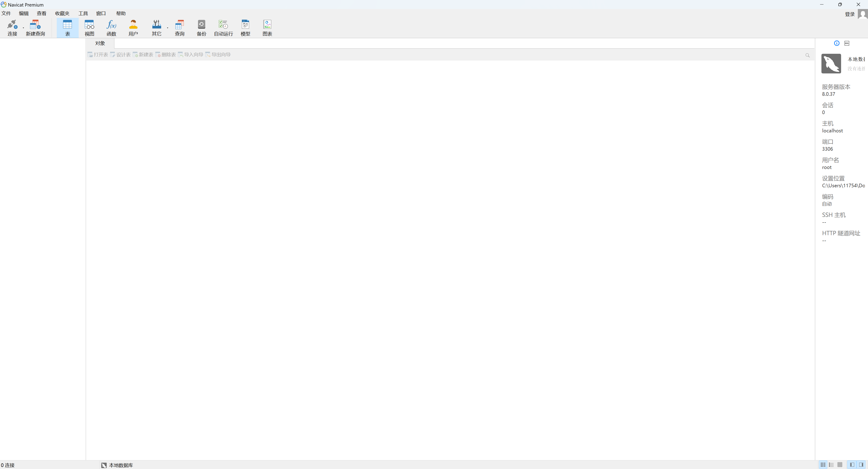Screen dimensions: 868x469
Task: Click the 'HTTP 隧道网址' label
Action: tap(841, 233)
